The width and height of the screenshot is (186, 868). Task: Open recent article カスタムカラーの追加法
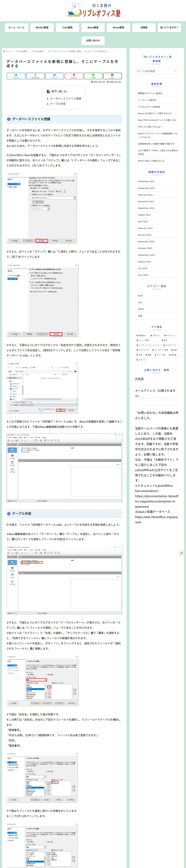pos(157,107)
